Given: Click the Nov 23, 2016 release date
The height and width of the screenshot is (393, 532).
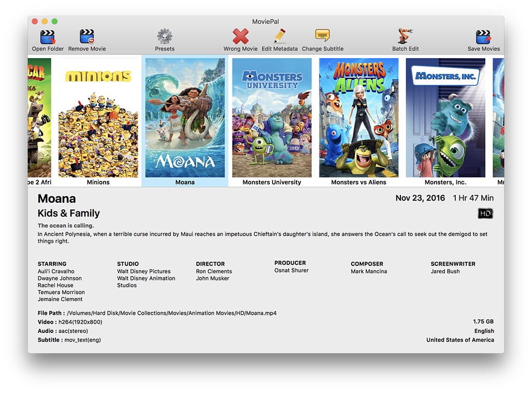Looking at the screenshot, I should point(420,198).
